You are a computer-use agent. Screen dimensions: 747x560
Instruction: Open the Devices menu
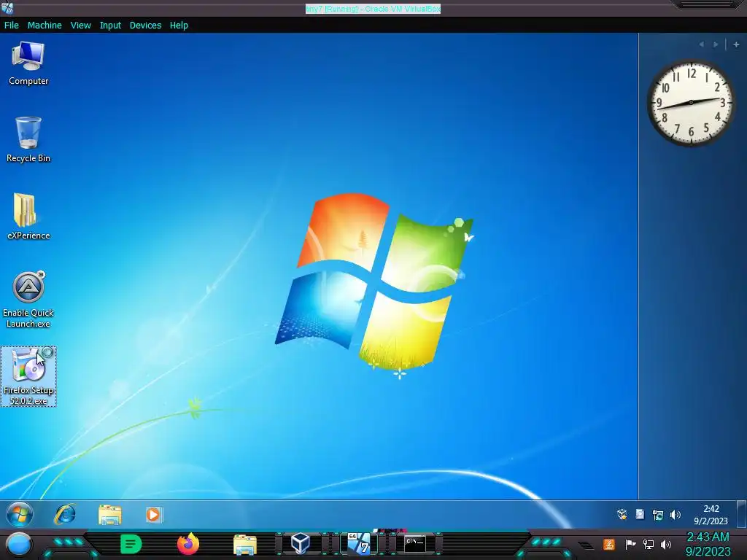[145, 26]
